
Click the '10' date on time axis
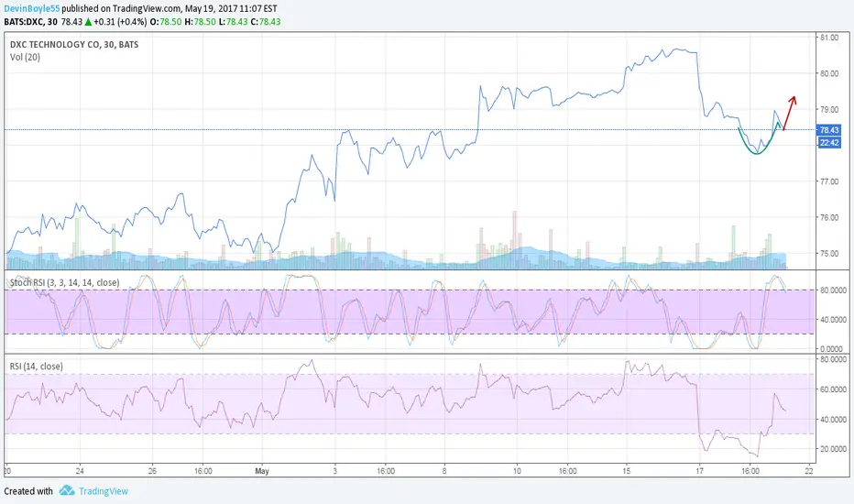(x=516, y=471)
